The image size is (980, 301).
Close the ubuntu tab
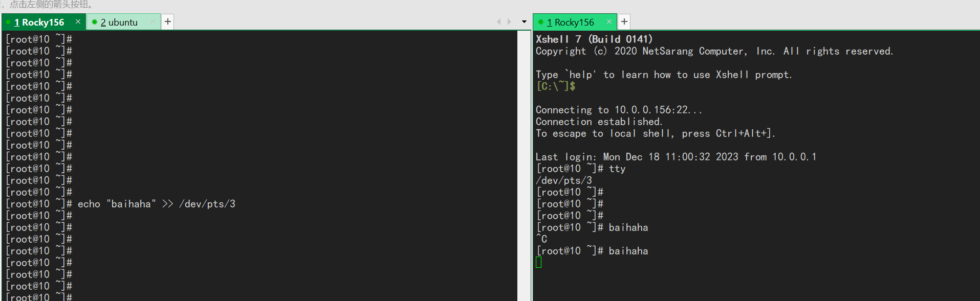(153, 21)
